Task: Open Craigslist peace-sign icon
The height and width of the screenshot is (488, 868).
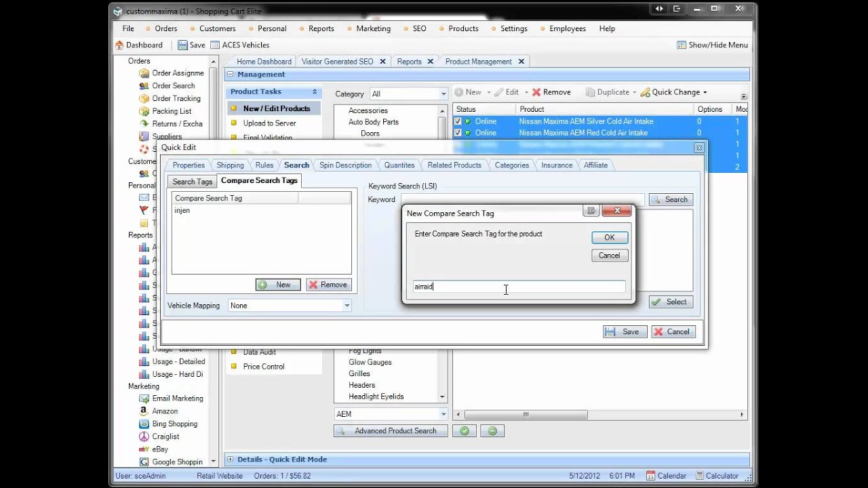Action: [144, 436]
